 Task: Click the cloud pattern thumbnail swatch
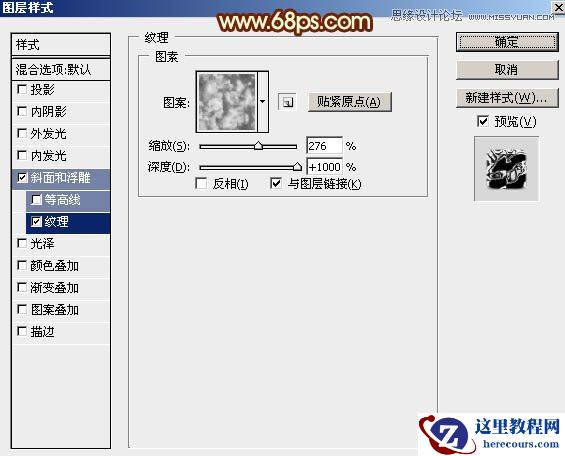(227, 102)
